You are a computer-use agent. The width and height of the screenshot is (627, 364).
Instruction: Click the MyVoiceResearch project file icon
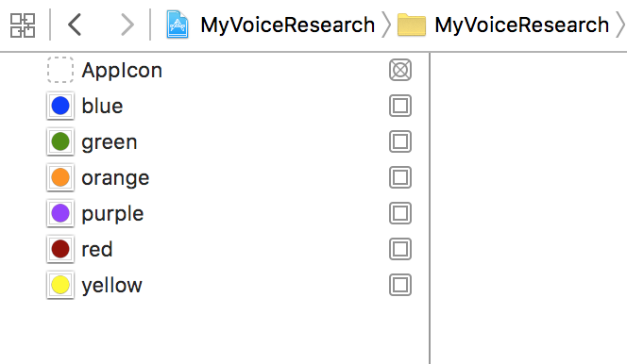click(x=178, y=25)
